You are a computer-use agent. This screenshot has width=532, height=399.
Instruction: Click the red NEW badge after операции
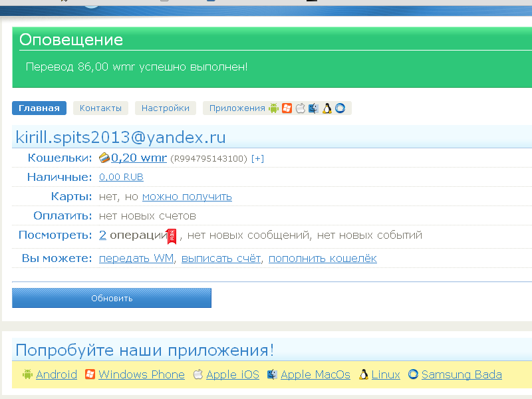pos(172,237)
